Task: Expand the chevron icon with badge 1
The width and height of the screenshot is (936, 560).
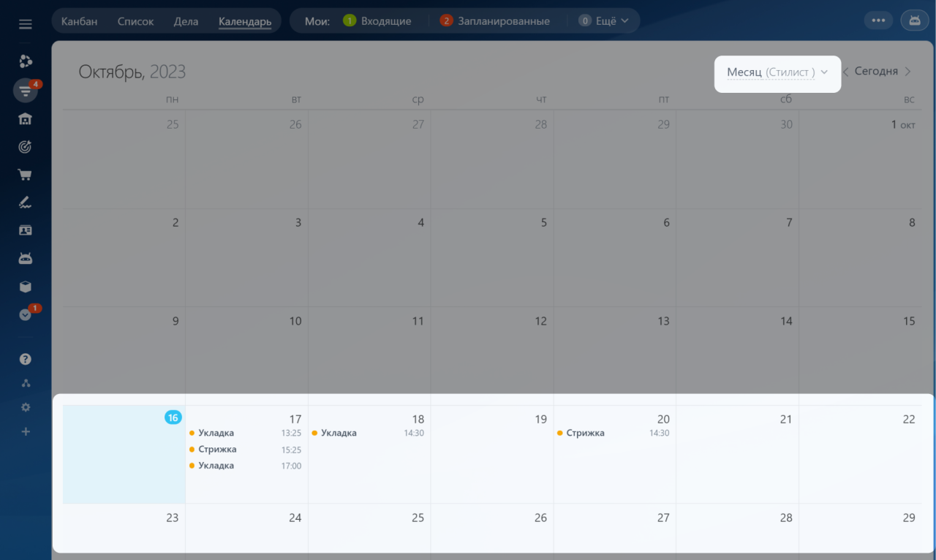Action: (x=26, y=314)
